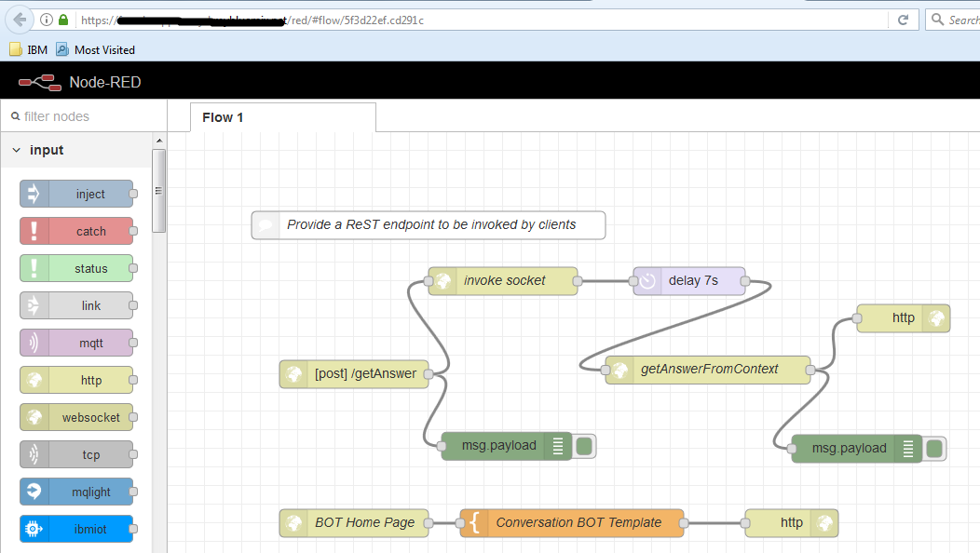Select the http response node after getAnswerFromContext
The width and height of the screenshot is (980, 553).
pos(904,318)
